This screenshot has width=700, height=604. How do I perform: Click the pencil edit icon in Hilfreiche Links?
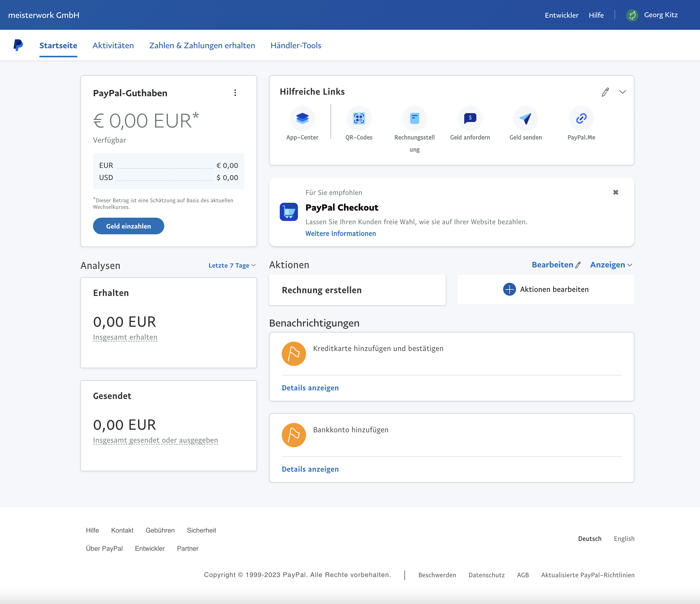pos(605,92)
